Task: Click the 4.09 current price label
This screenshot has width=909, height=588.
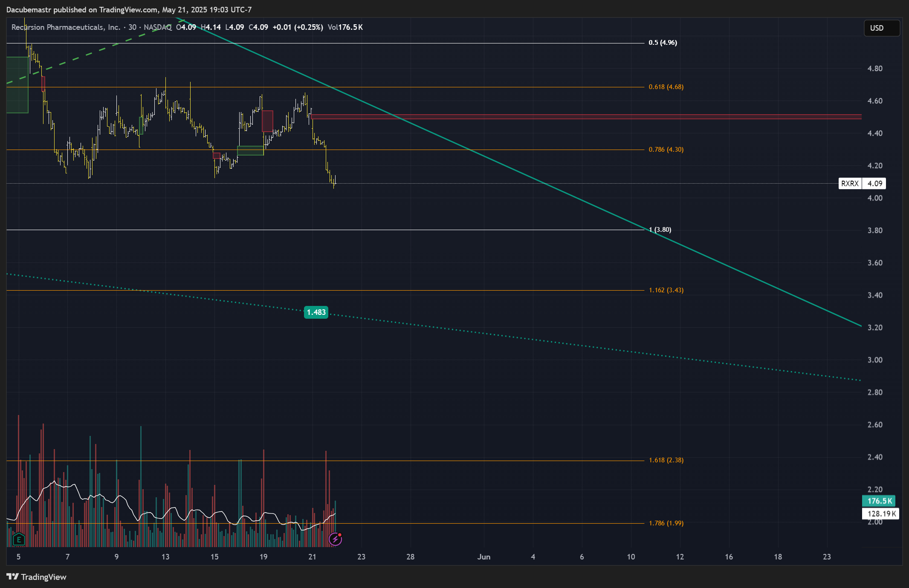Action: click(x=874, y=184)
